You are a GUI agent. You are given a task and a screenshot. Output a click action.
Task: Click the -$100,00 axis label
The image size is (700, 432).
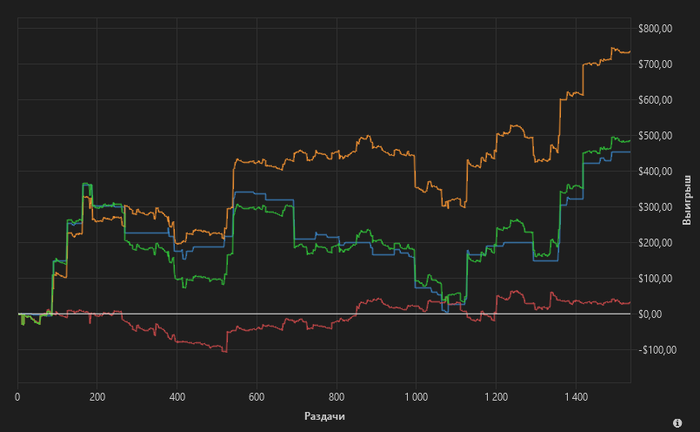(657, 350)
